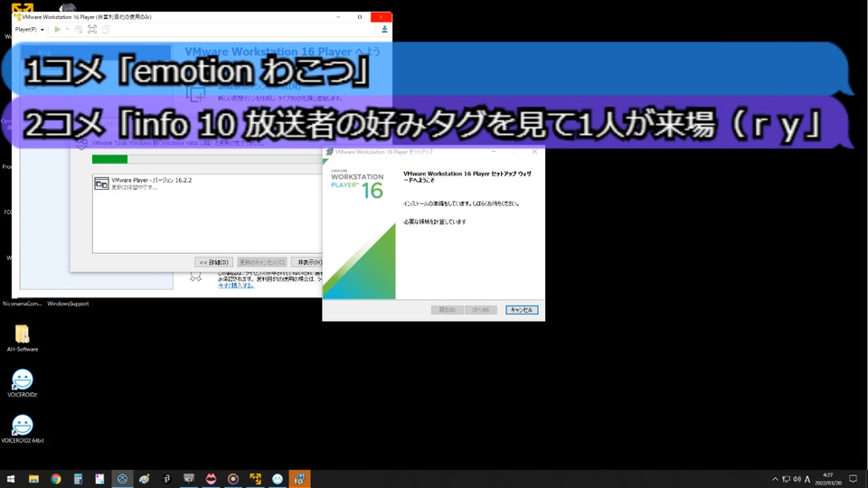Click the pink lips taskbar icon
The width and height of the screenshot is (868, 488).
[x=211, y=479]
